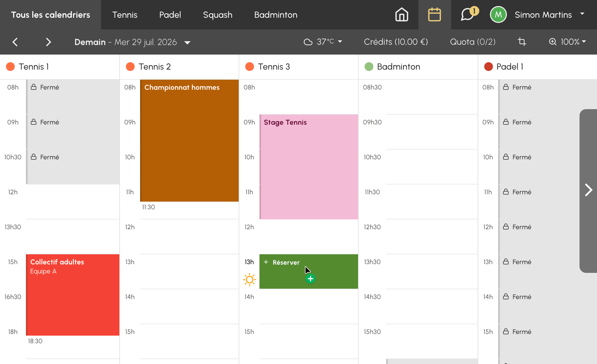This screenshot has height=364, width=597.
Task: Open the calendar view icon
Action: point(435,15)
